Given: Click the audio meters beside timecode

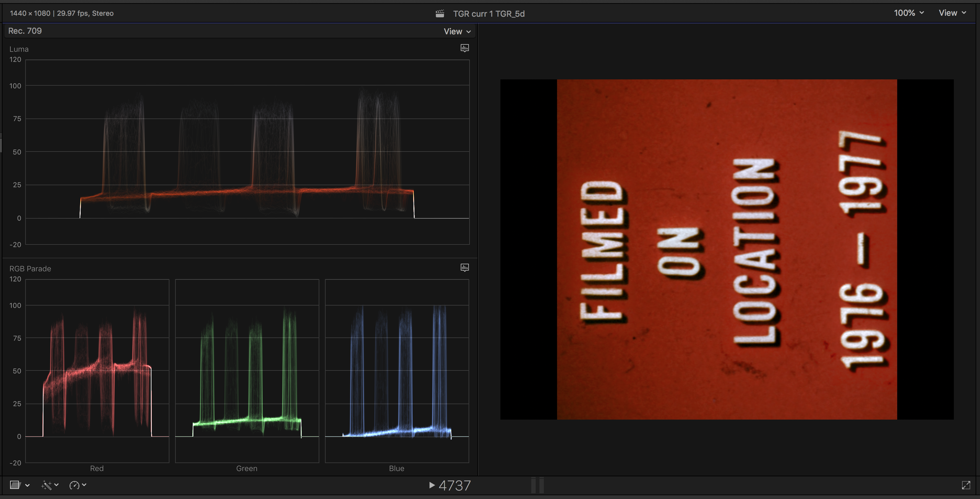Looking at the screenshot, I should (537, 485).
